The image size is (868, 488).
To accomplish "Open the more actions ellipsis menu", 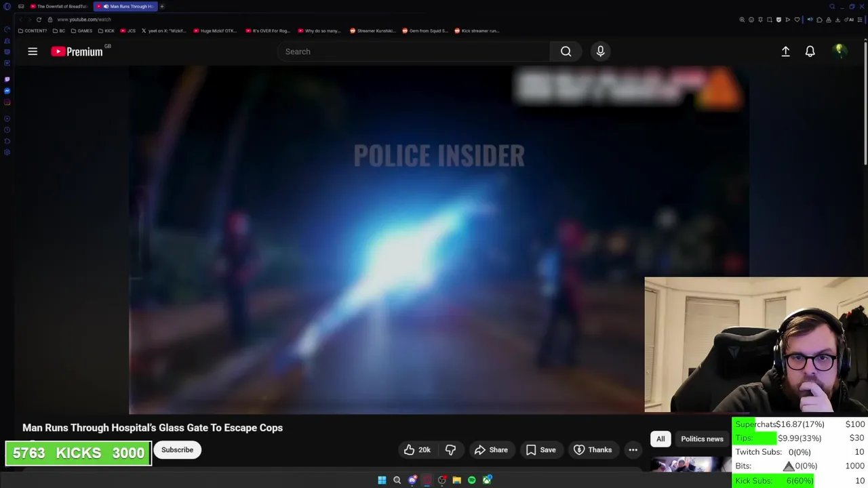I will 633,450.
